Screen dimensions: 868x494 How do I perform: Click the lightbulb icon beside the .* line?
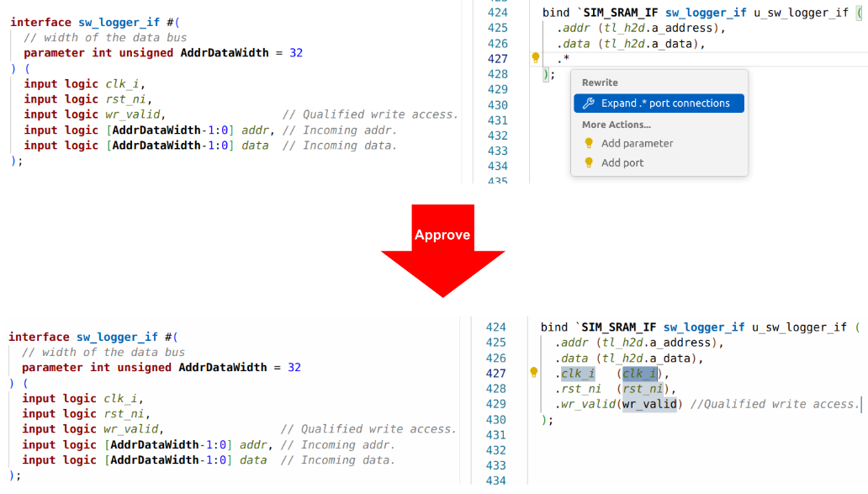pyautogui.click(x=535, y=59)
